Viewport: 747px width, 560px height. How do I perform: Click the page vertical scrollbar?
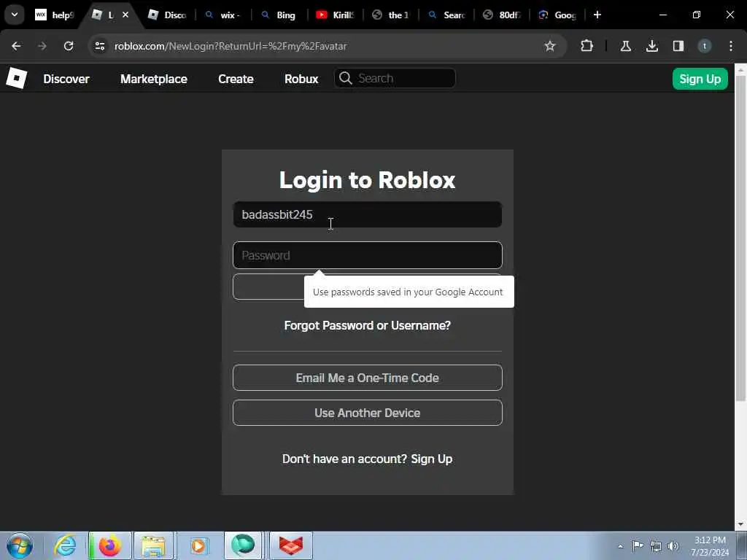coord(741,238)
